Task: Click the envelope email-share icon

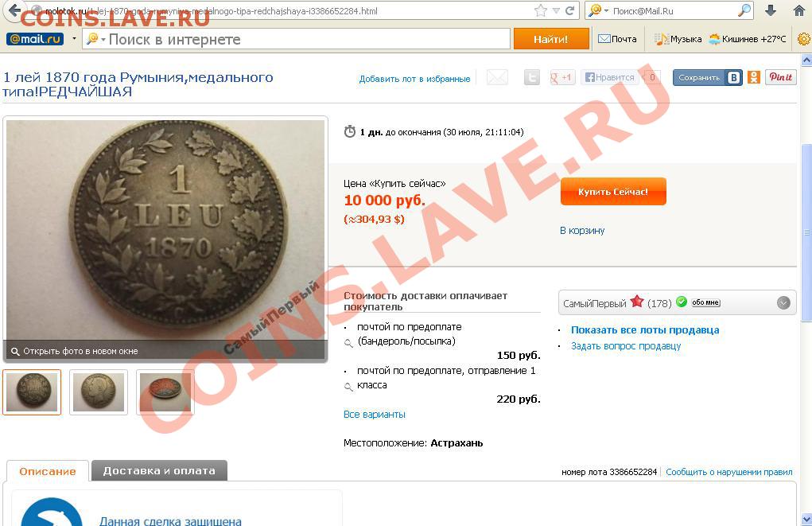Action: [497, 78]
